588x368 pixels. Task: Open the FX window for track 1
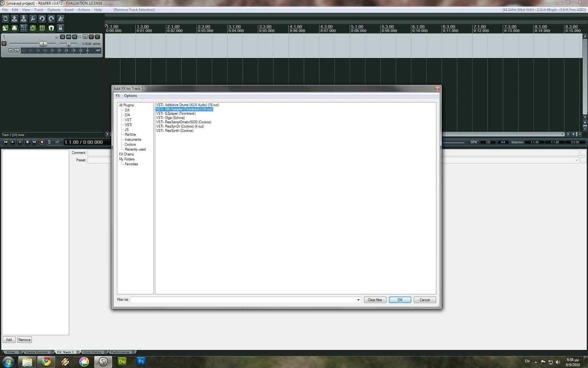(x=75, y=37)
